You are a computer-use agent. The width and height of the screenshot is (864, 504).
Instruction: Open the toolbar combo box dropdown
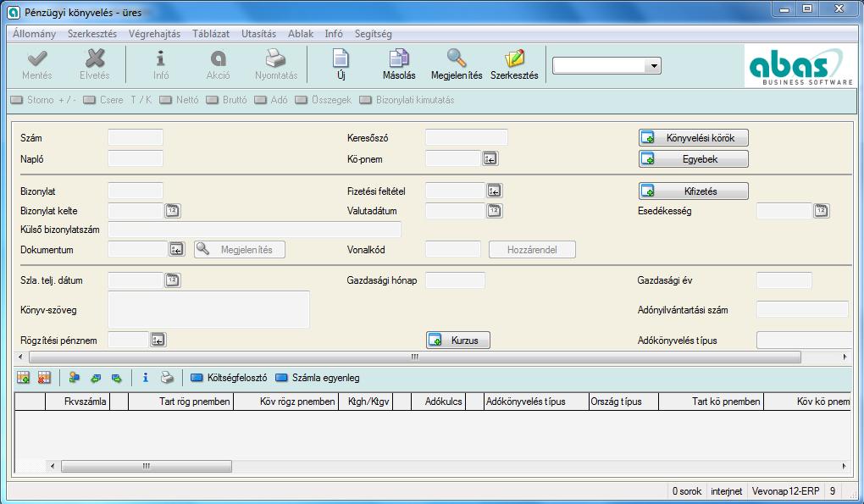[654, 66]
